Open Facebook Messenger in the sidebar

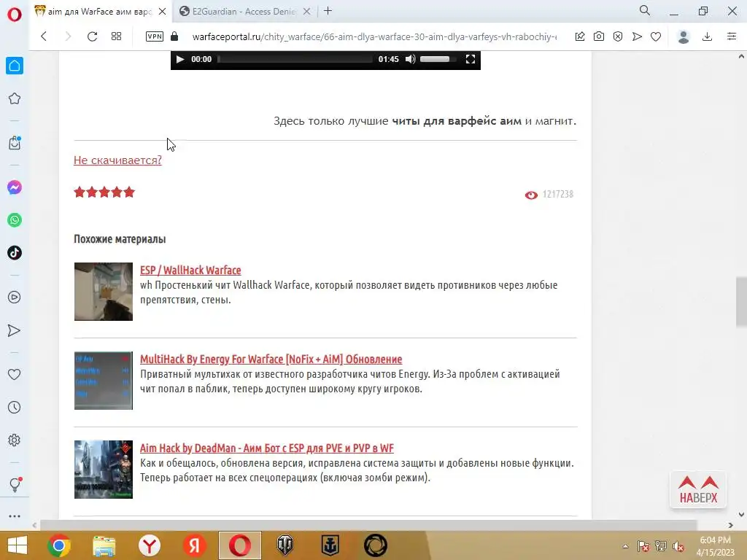point(15,187)
